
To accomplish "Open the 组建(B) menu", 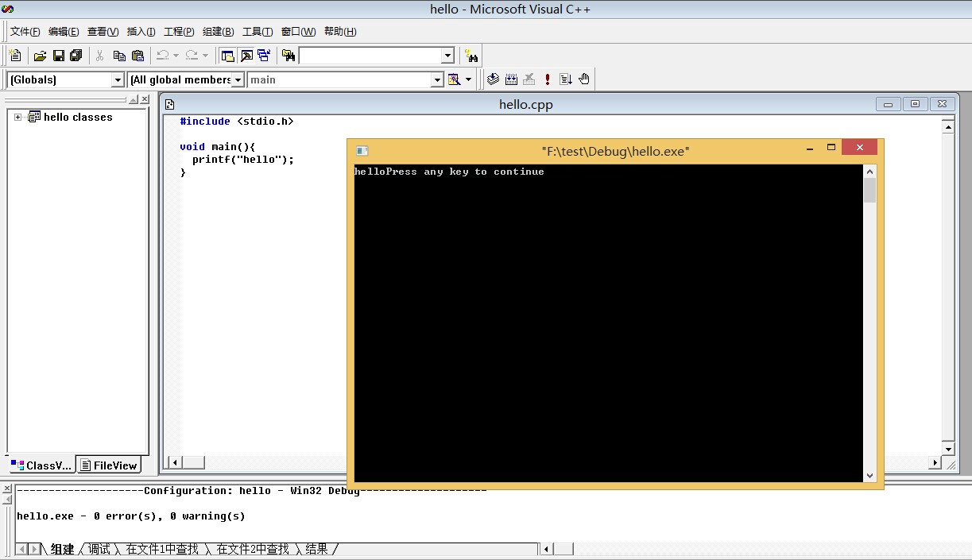I will (218, 32).
